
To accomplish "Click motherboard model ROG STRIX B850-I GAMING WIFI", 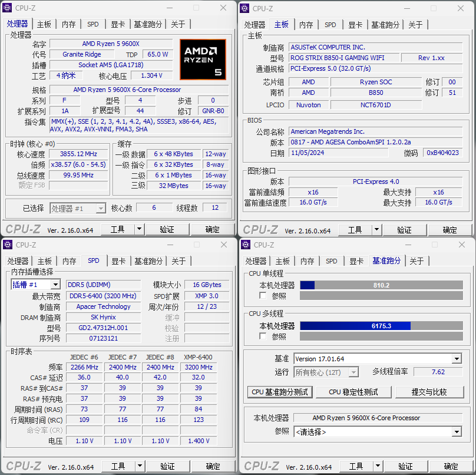I will [343, 58].
